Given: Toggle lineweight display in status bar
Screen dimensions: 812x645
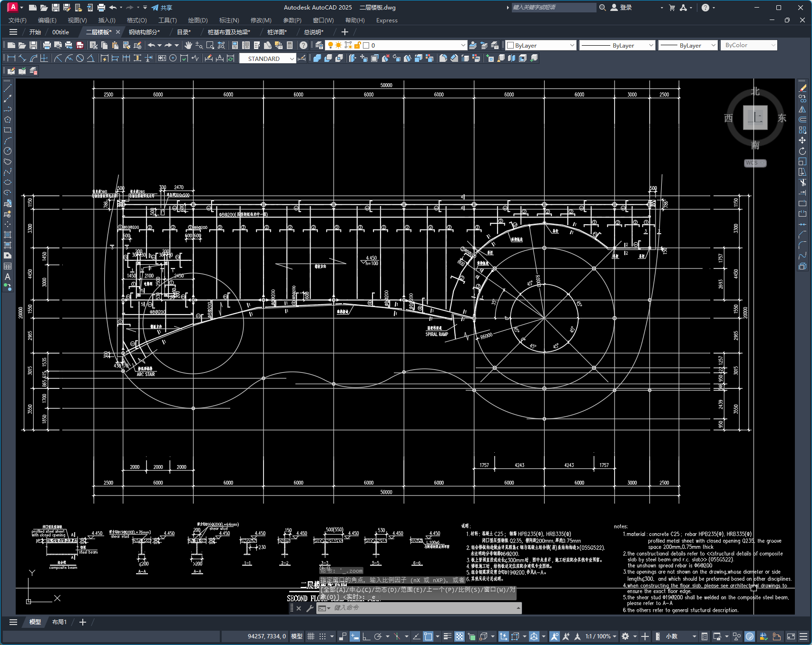Looking at the screenshot, I should [x=447, y=636].
